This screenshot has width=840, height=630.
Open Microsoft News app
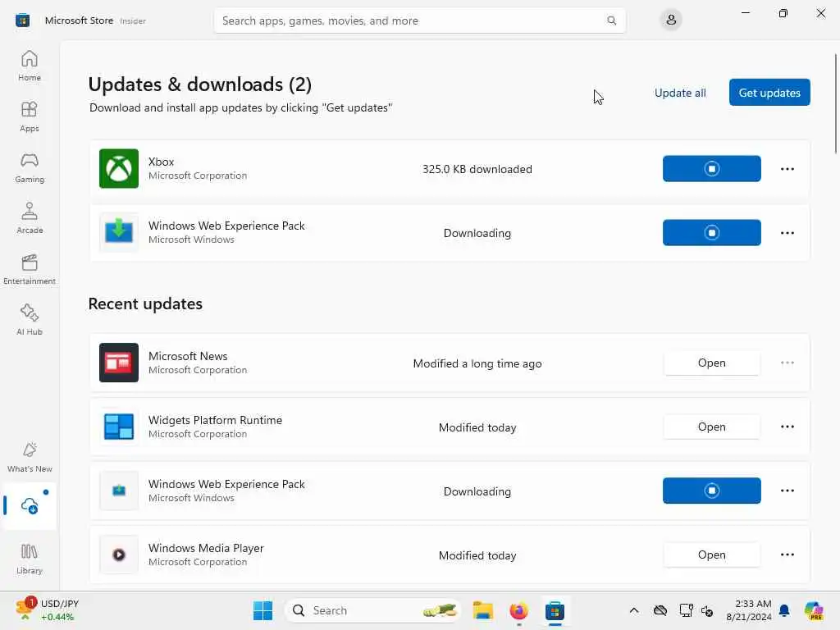click(711, 363)
